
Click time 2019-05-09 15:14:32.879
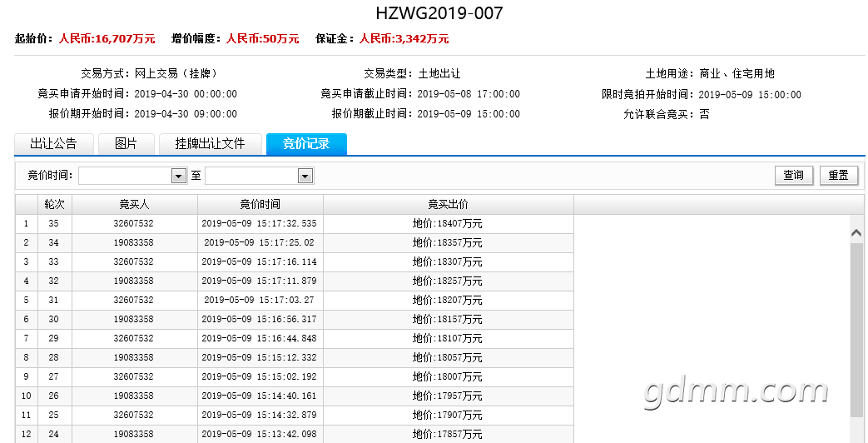coord(259,415)
